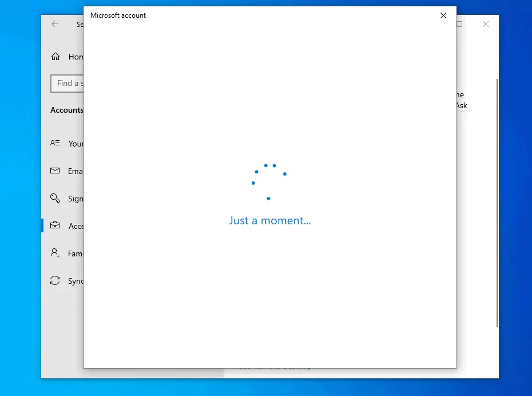The image size is (532, 396).
Task: Focus the Find a setting search box
Action: point(67,84)
